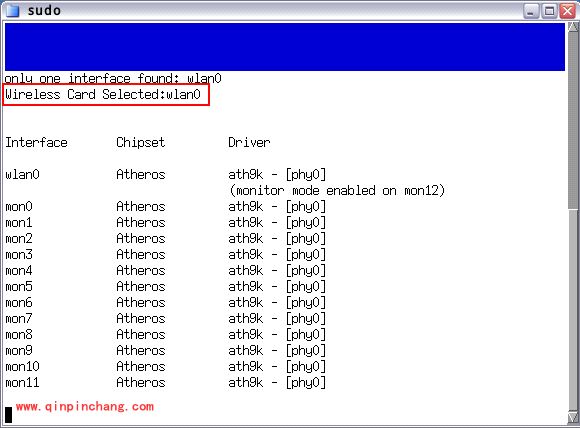This screenshot has width=580, height=428.
Task: Maximize the sudo terminal window
Action: 549,11
